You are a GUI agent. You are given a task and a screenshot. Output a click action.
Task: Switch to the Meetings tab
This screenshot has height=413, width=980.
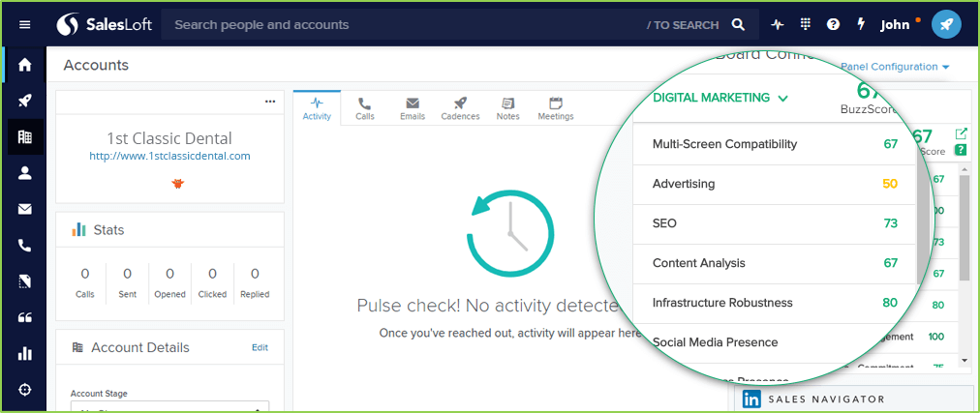pos(556,108)
